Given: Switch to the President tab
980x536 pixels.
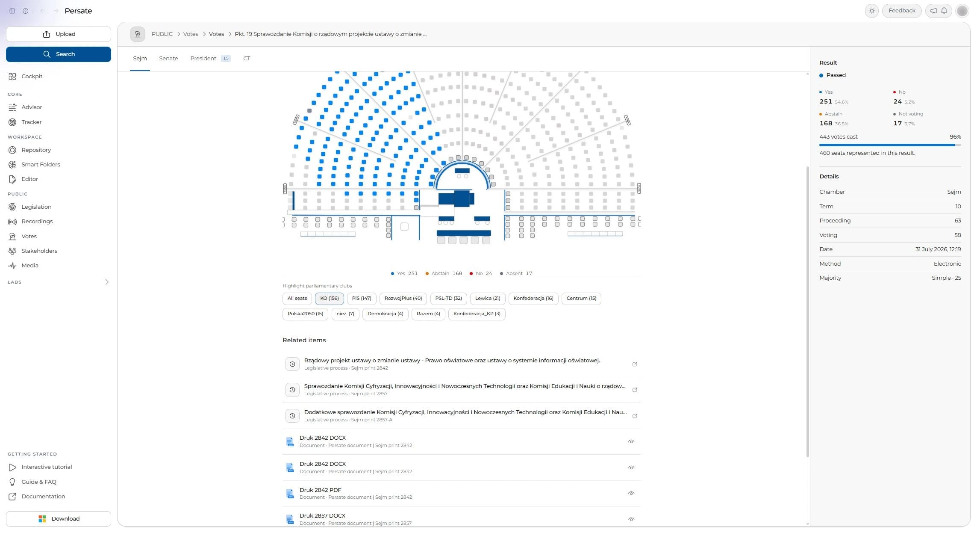Looking at the screenshot, I should click(x=210, y=59).
